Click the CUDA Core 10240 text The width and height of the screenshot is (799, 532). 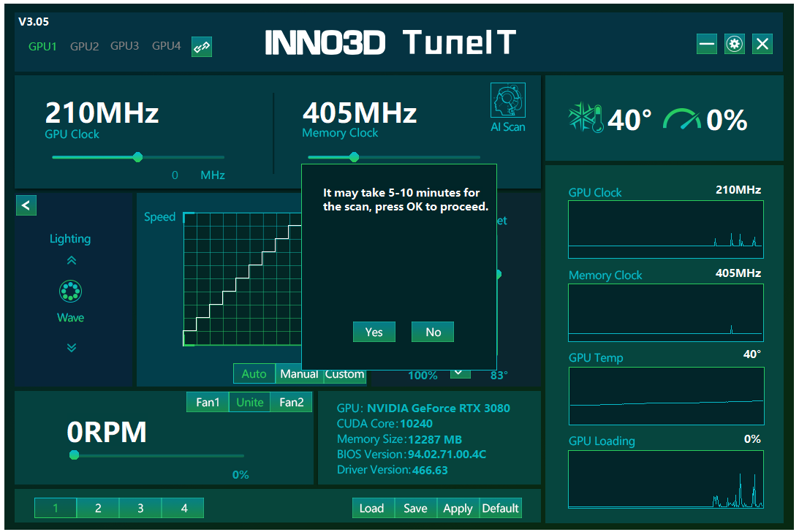coord(385,423)
